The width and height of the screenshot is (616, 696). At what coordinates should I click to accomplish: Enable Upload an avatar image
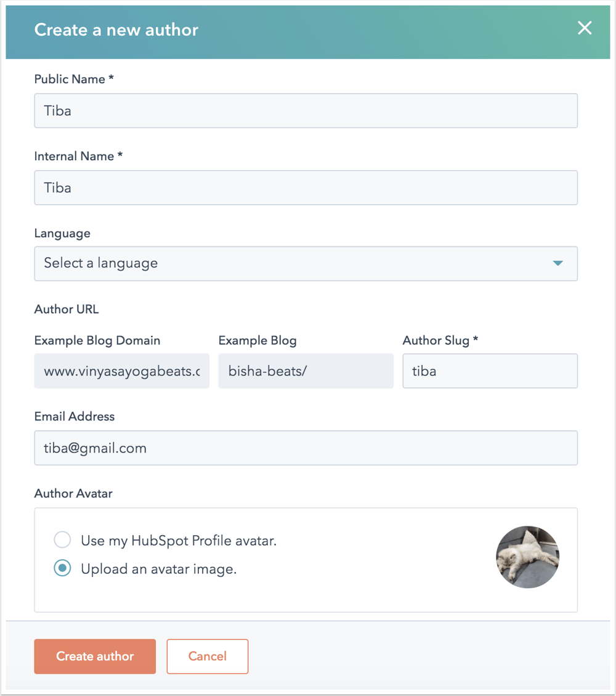[62, 568]
